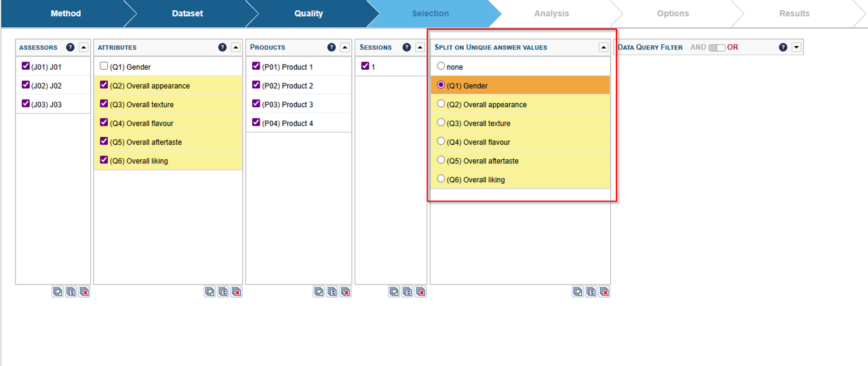Screen dimensions: 868x366
Task: Expand the Data Query Filter panel
Action: pos(797,47)
